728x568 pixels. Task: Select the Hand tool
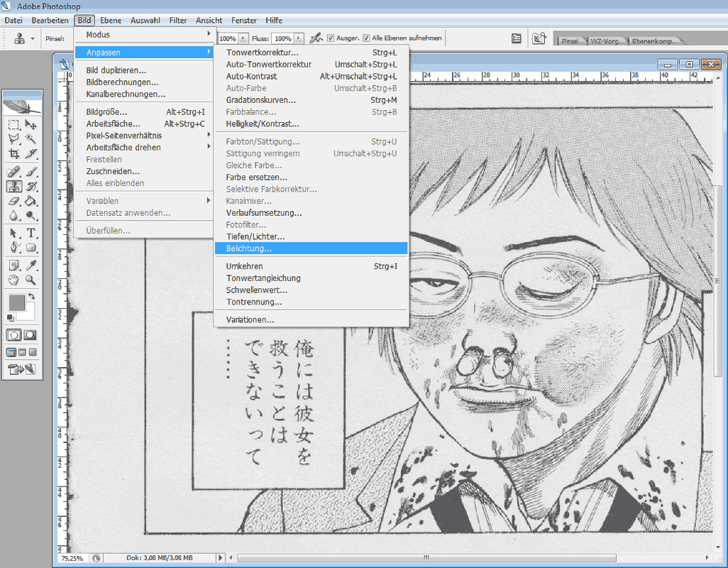[x=14, y=280]
